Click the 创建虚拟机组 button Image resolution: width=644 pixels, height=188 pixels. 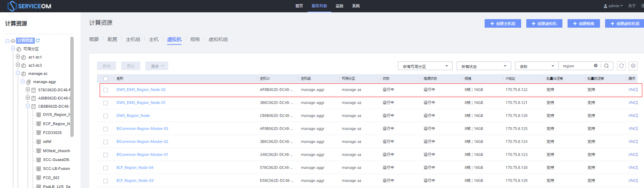[x=625, y=24]
